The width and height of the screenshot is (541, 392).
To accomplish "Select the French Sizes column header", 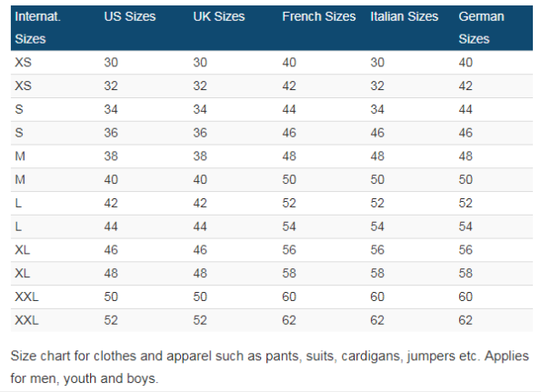I will click(319, 16).
